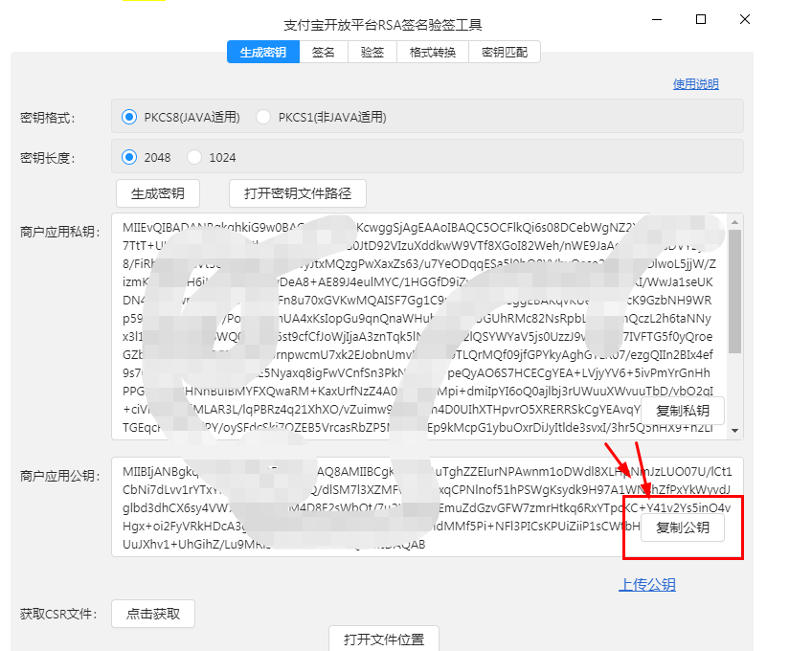The image size is (812, 651).
Task: Click 点击获取 for CSR file
Action: click(153, 614)
